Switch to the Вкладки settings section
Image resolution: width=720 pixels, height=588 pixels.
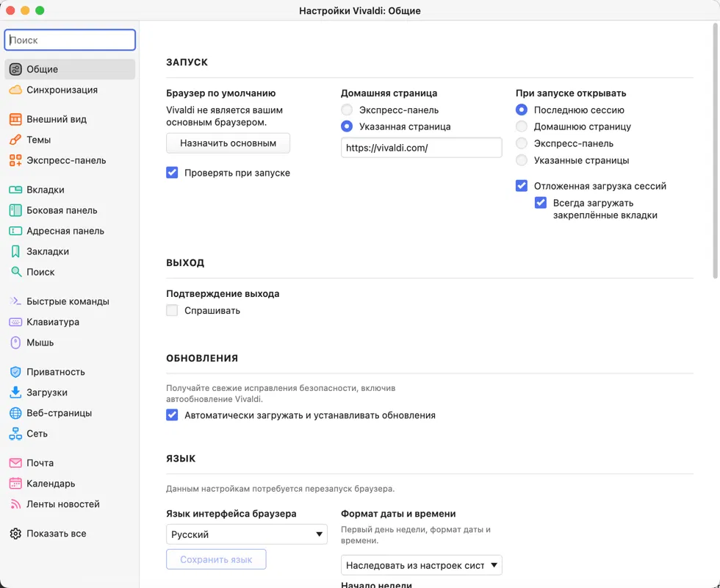click(46, 190)
